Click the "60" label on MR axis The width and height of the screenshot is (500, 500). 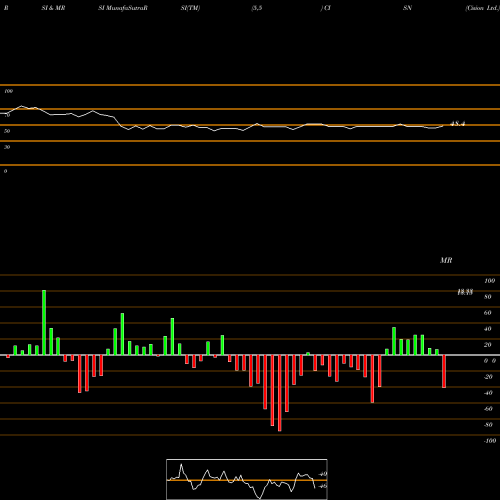(488, 313)
